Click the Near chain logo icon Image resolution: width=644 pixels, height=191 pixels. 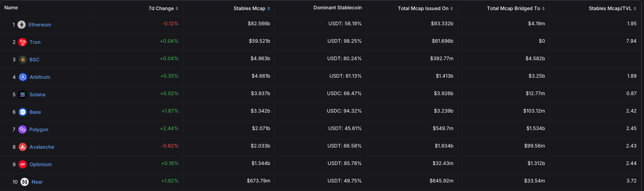point(24,182)
